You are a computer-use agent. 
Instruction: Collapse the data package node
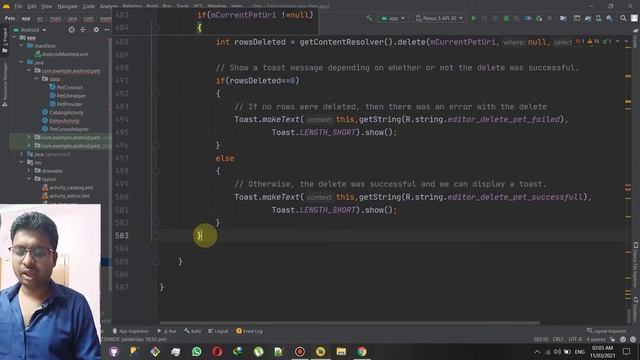click(36, 79)
